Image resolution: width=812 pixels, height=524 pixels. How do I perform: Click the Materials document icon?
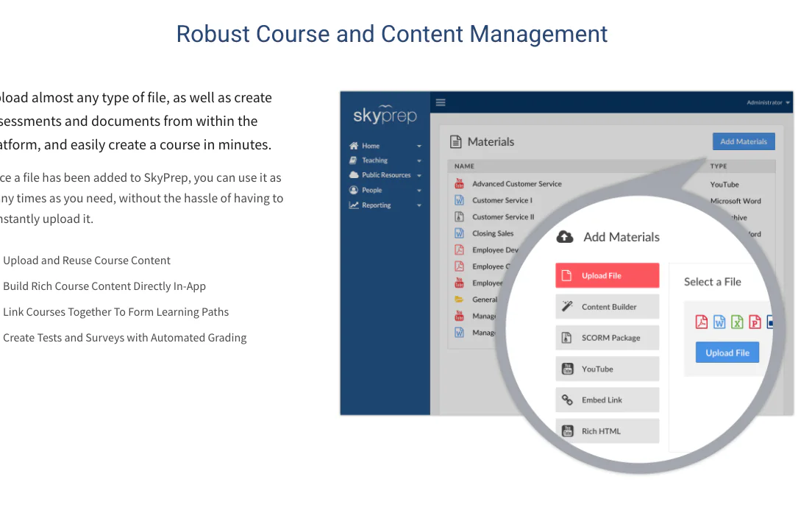click(x=456, y=141)
